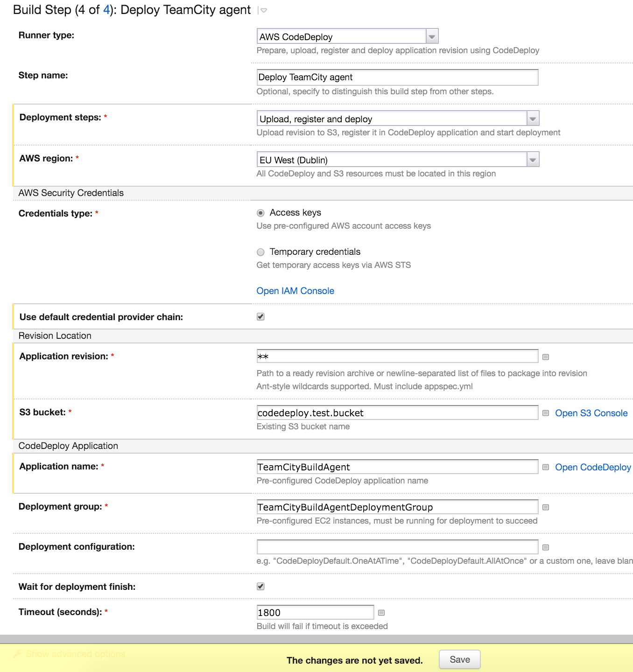Click the 'Temporary credentials' label text
Image resolution: width=633 pixels, height=672 pixels.
tap(315, 252)
